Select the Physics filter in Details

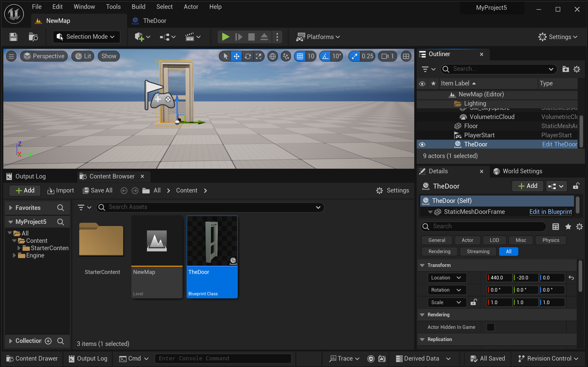click(x=551, y=240)
